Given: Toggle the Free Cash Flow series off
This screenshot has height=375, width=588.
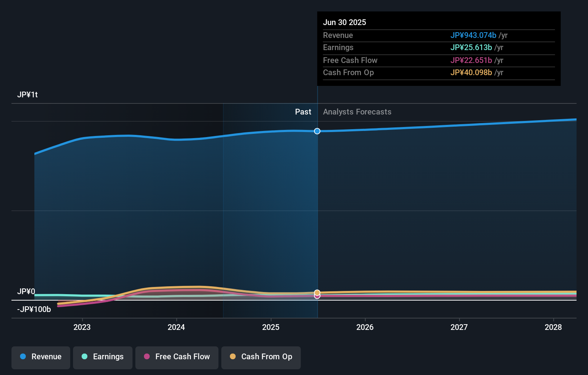Looking at the screenshot, I should point(177,357).
